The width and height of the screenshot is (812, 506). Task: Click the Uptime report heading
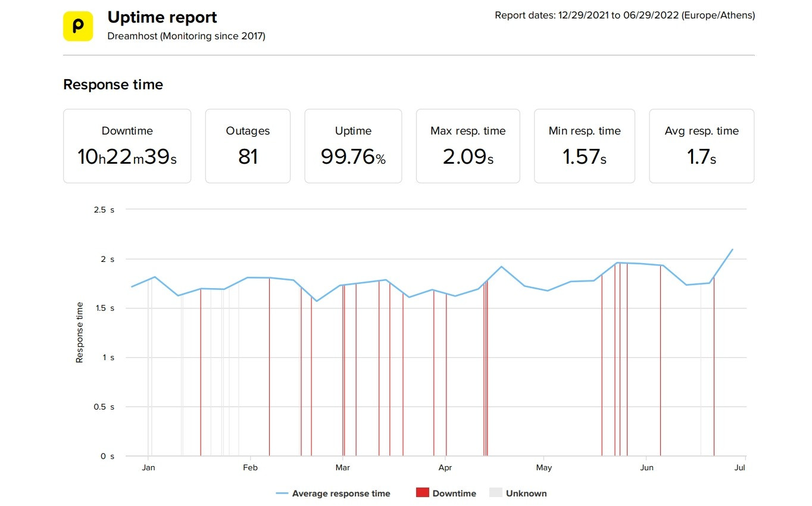[x=162, y=17]
